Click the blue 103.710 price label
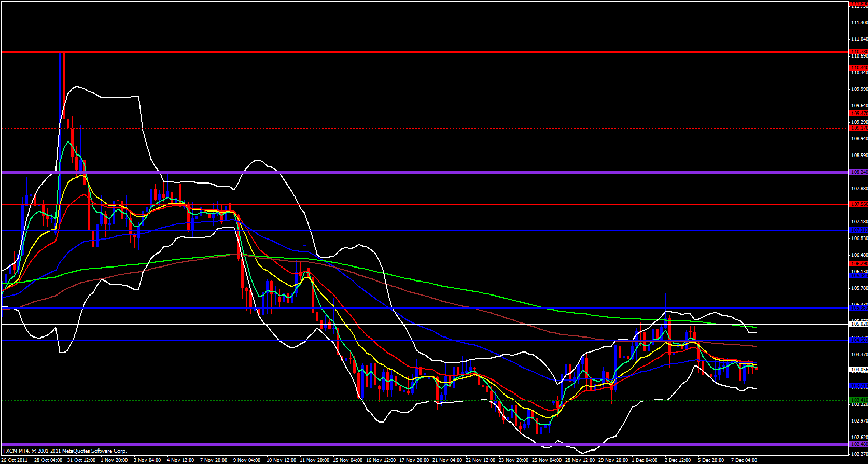The width and height of the screenshot is (868, 464). tap(859, 386)
